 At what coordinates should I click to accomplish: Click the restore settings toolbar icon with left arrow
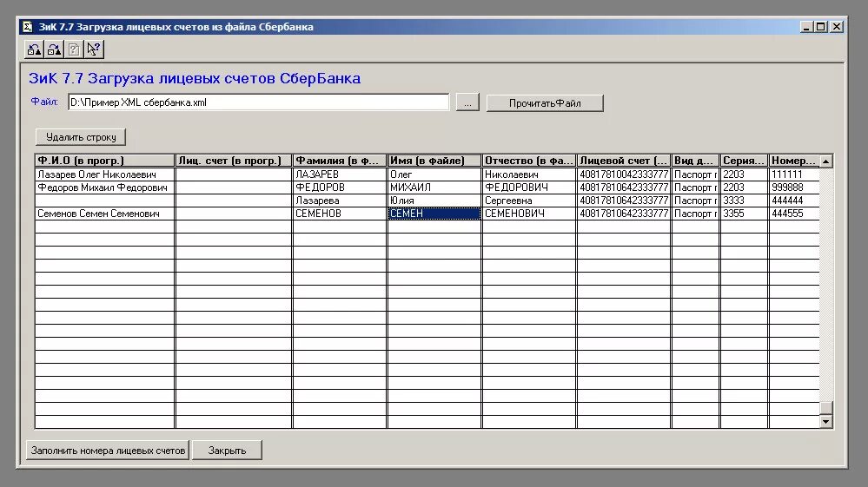(x=35, y=49)
